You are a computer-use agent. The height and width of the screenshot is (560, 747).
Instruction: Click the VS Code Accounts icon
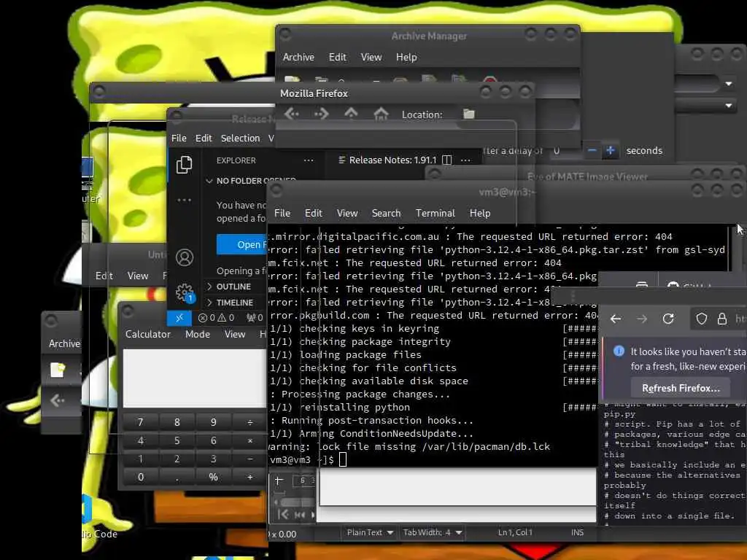(x=185, y=257)
